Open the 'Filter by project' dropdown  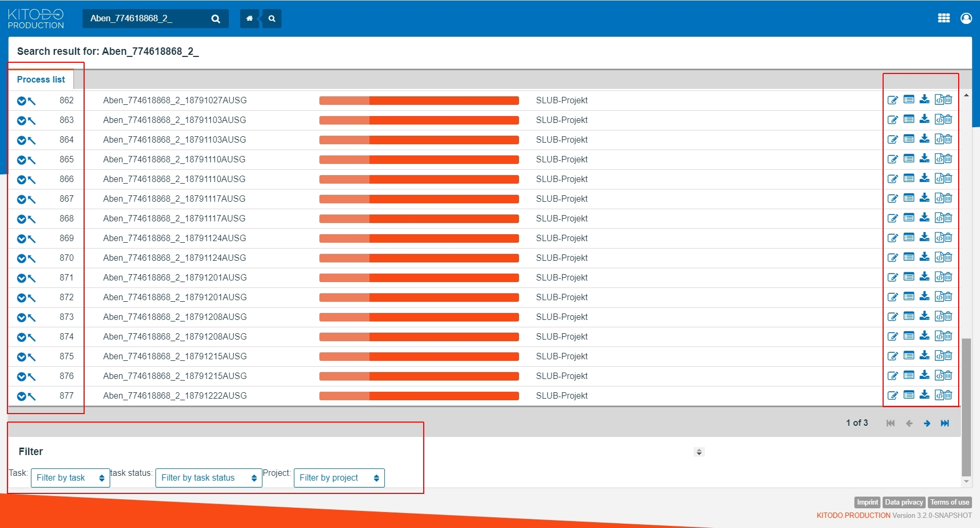pos(339,477)
